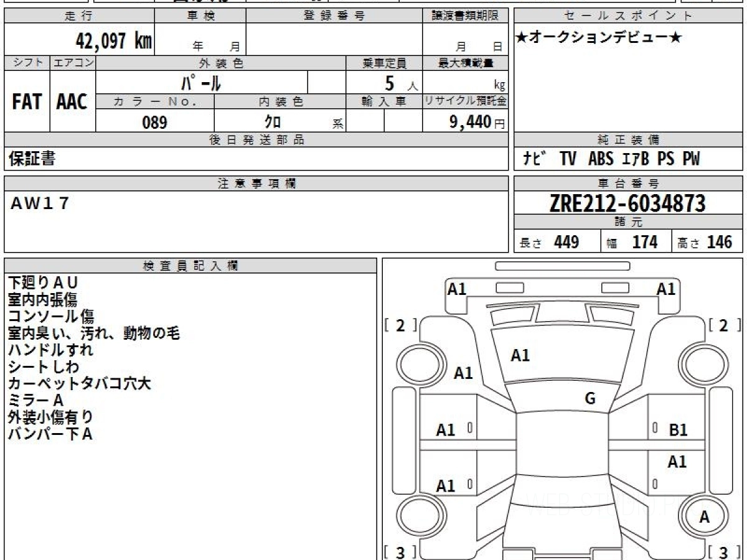The width and height of the screenshot is (747, 560).
Task: Select the inspector note 下廻りAU
Action: [x=43, y=283]
